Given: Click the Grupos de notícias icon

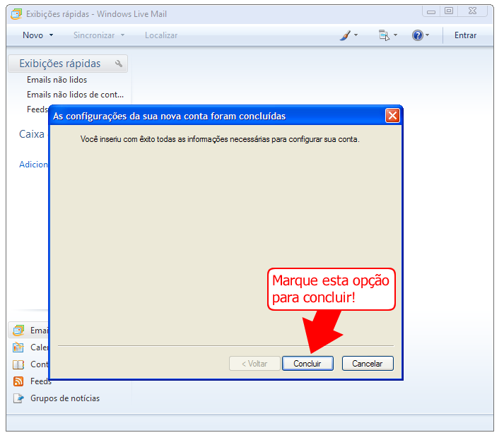Looking at the screenshot, I should (18, 398).
